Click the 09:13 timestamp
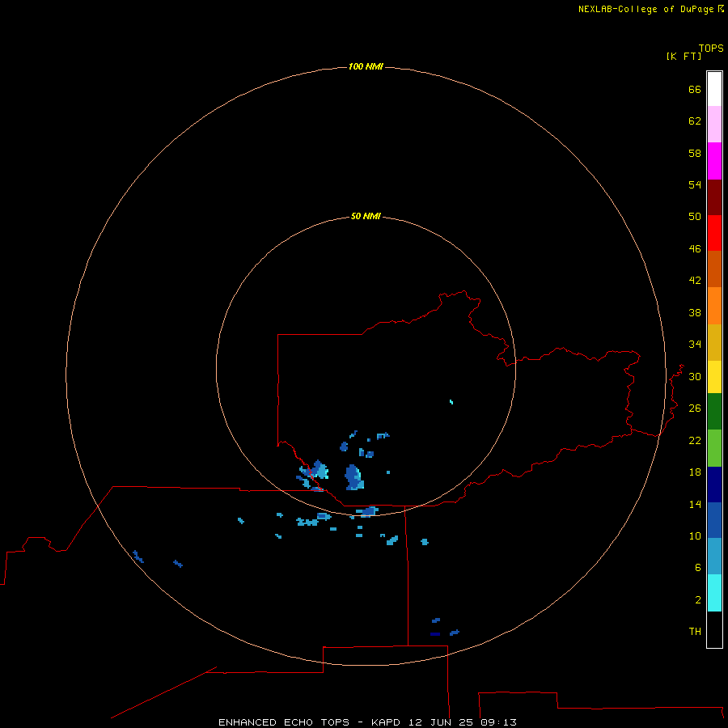The height and width of the screenshot is (728, 728). pyautogui.click(x=499, y=722)
